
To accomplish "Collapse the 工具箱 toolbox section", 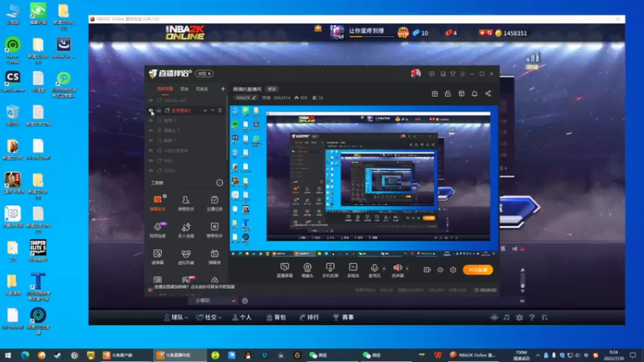I will (x=219, y=183).
